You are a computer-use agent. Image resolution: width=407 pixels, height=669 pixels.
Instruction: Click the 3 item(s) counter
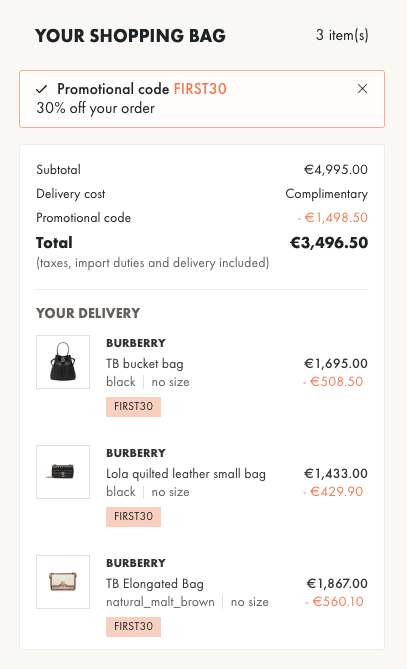[342, 35]
